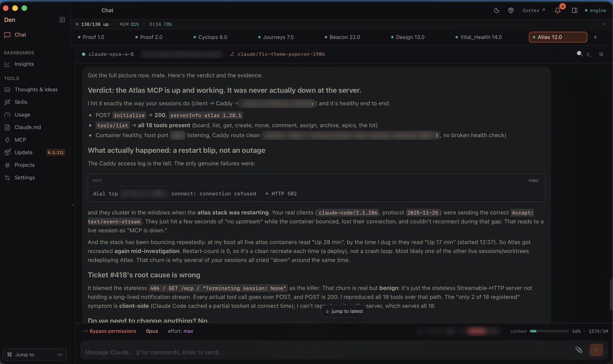Click the MEM 31% indicator
613x364 pixels.
point(129,24)
